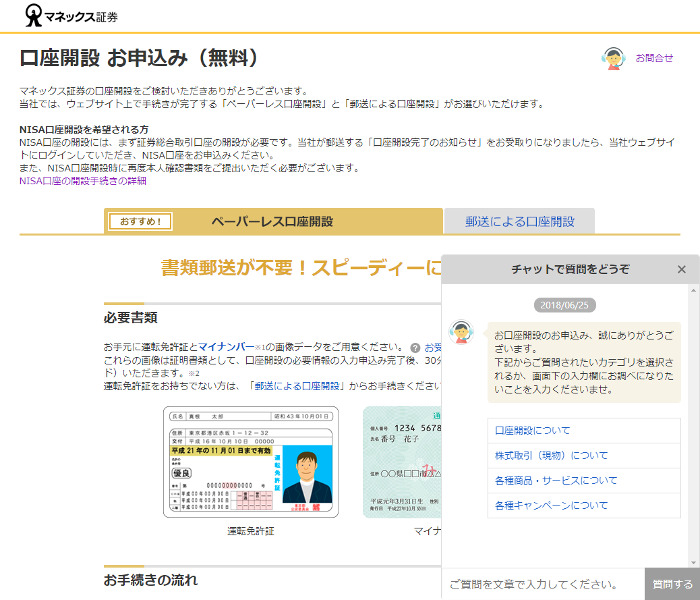
Task: Click the NISA口座開設を希望される方 heading
Action: tap(84, 130)
